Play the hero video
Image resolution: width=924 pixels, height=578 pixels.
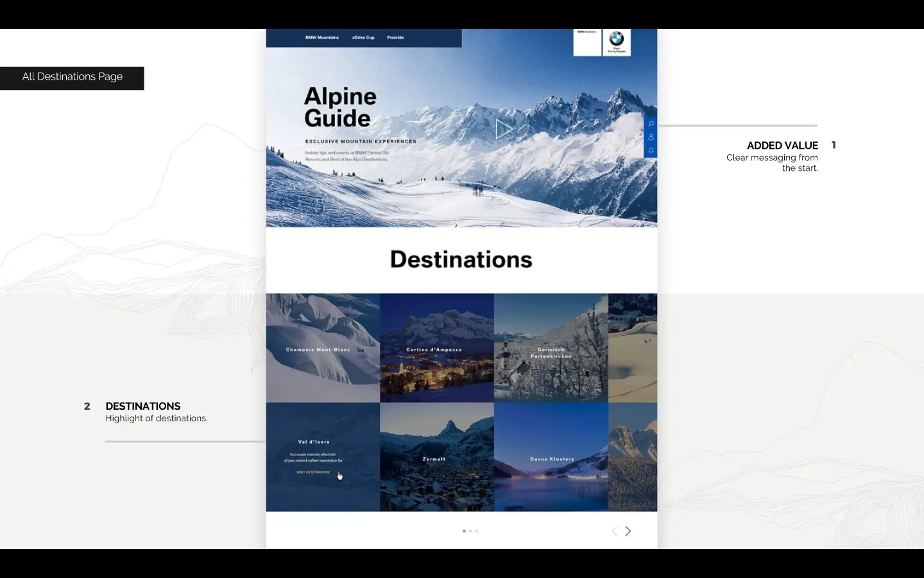tap(504, 129)
